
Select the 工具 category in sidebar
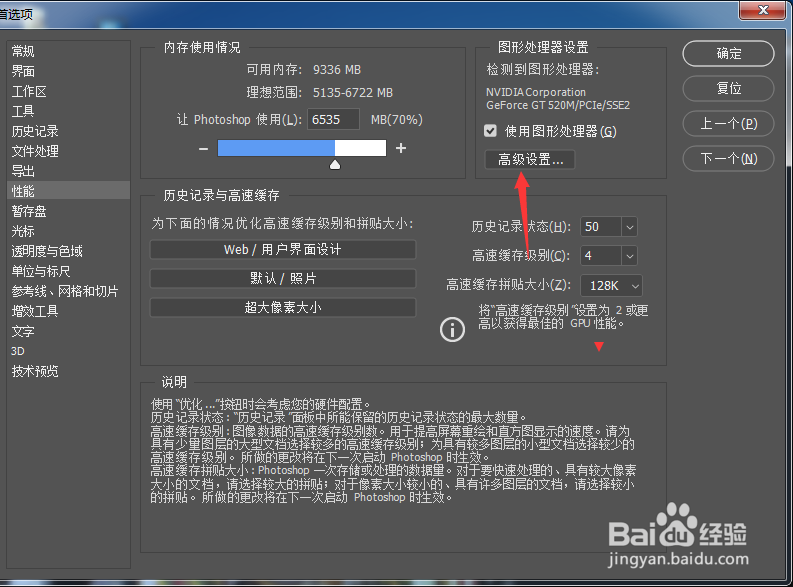pyautogui.click(x=23, y=111)
